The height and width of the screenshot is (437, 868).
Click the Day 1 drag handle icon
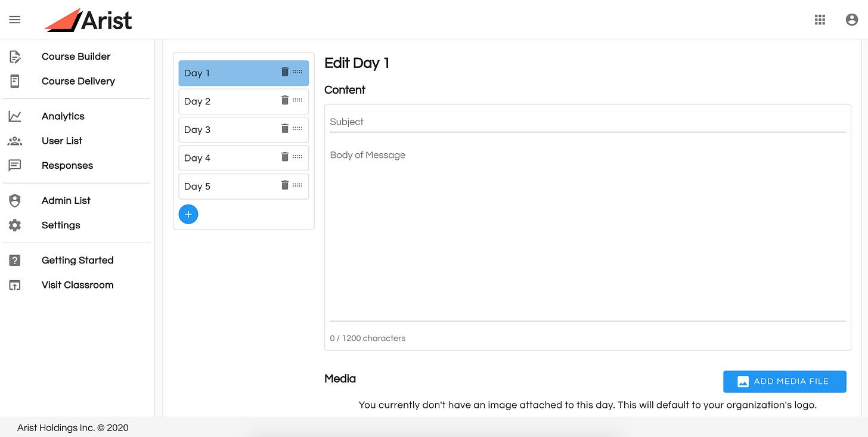tap(297, 72)
